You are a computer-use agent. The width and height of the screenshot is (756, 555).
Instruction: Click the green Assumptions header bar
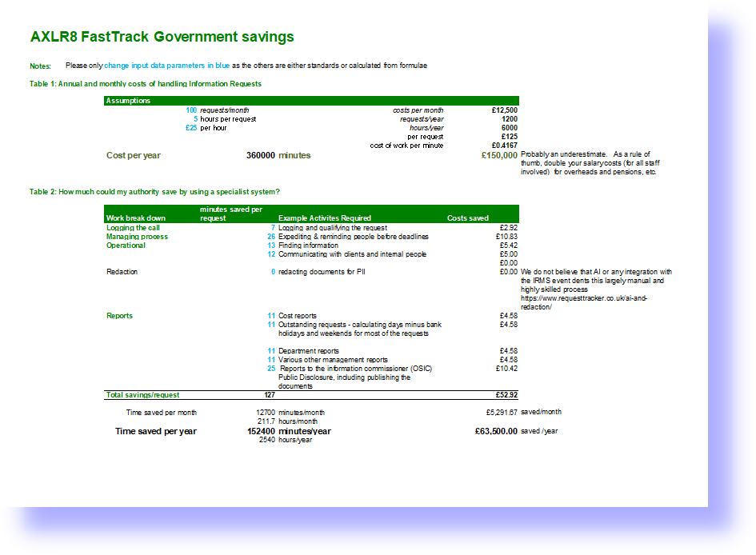coord(311,101)
